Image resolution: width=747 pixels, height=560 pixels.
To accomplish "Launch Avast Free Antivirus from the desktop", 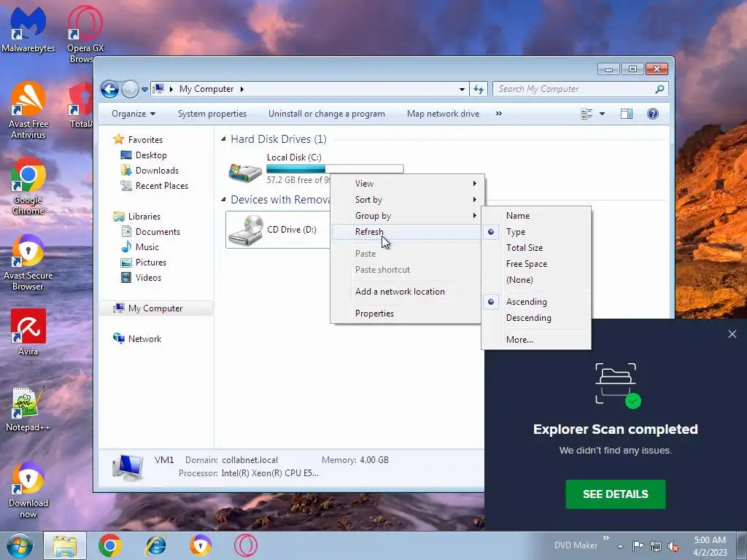I will coord(28,111).
